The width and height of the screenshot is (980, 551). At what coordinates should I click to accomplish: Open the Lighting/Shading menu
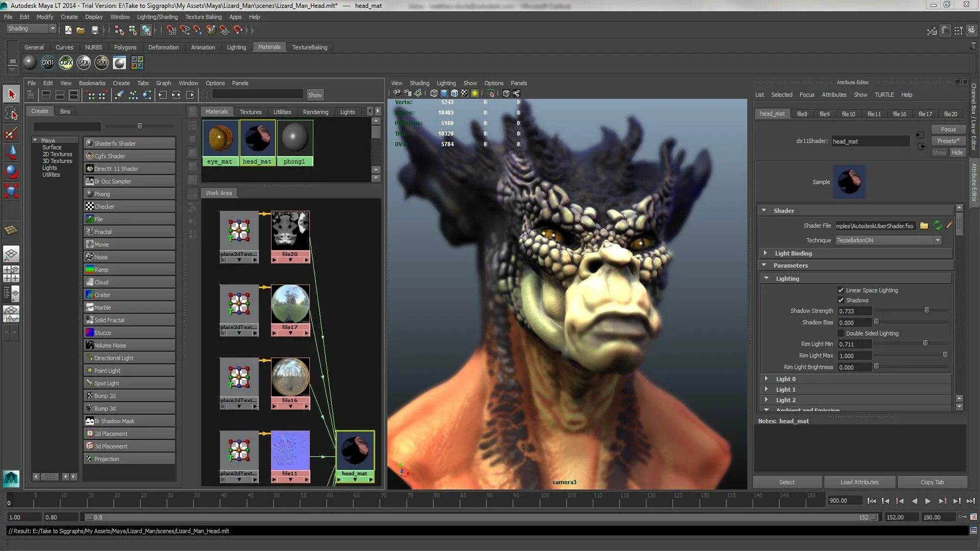[x=157, y=17]
